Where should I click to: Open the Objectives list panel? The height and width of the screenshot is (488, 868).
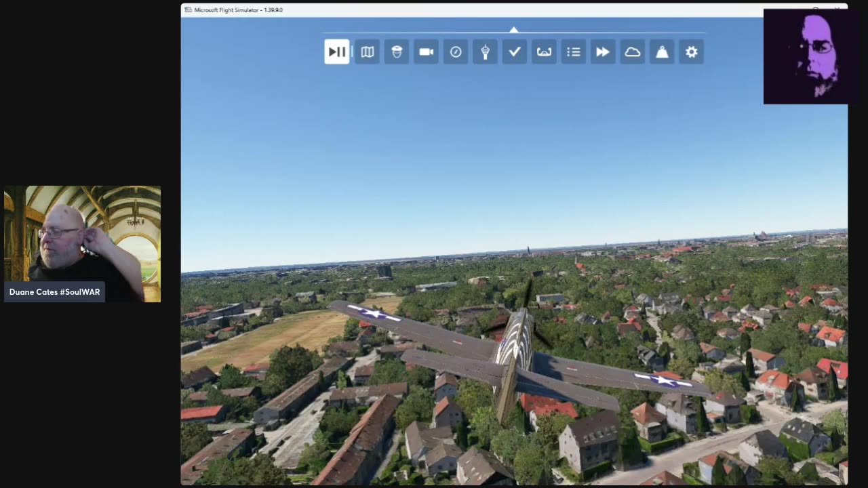coord(574,52)
